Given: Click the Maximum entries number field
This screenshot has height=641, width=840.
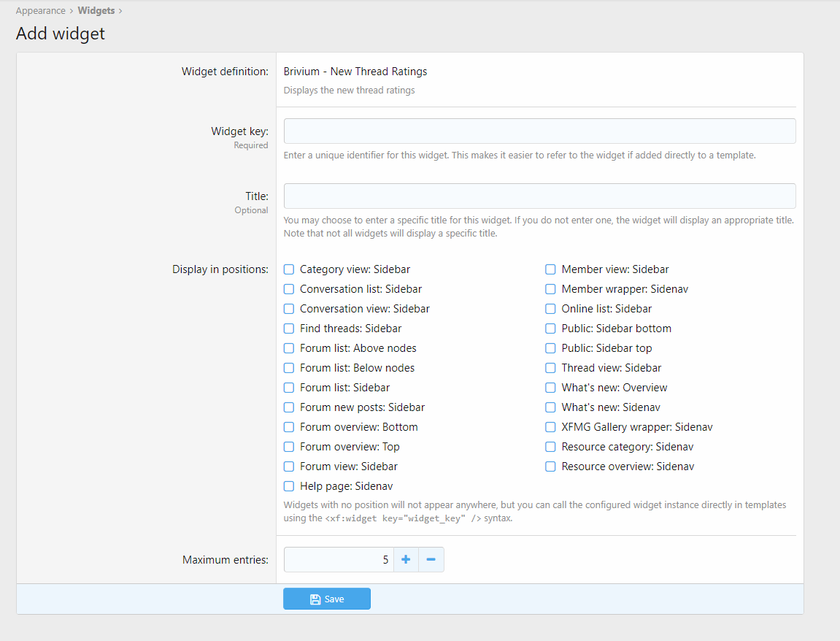Looking at the screenshot, I should [x=339, y=560].
